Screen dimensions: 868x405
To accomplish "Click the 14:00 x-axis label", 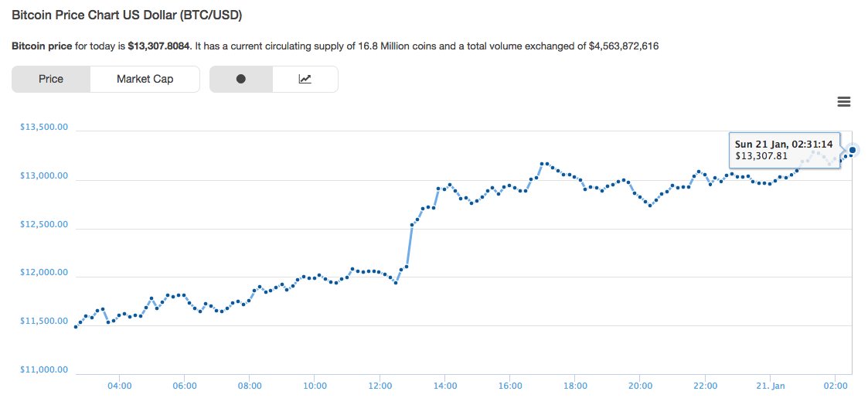I will [x=445, y=385].
